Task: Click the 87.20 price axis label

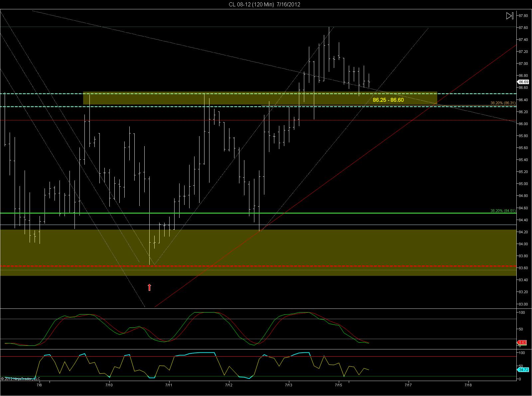Action: tap(523, 52)
